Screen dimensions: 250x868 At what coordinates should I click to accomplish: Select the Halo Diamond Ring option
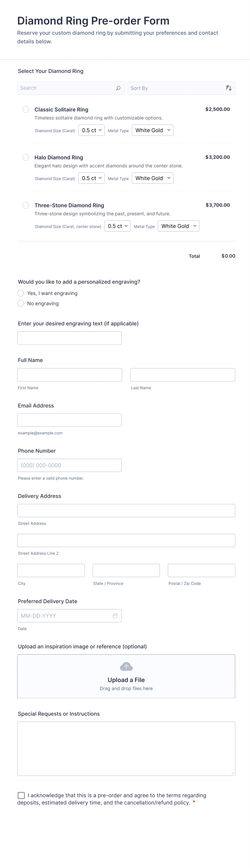[x=26, y=157]
